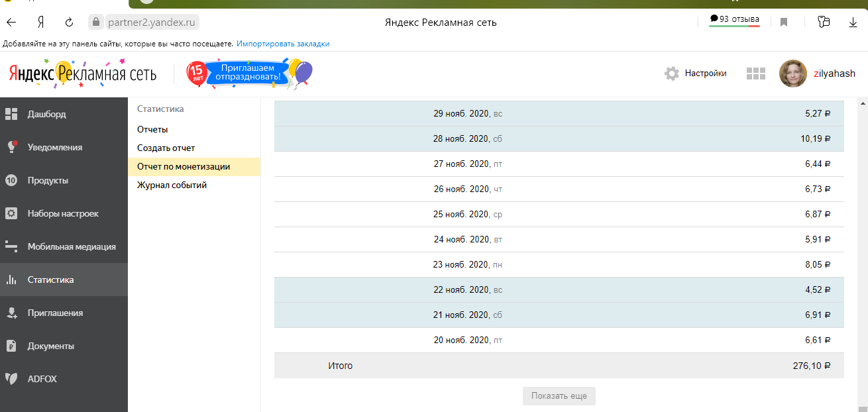The width and height of the screenshot is (868, 412).
Task: Click the ADFOX fox icon
Action: (x=11, y=379)
